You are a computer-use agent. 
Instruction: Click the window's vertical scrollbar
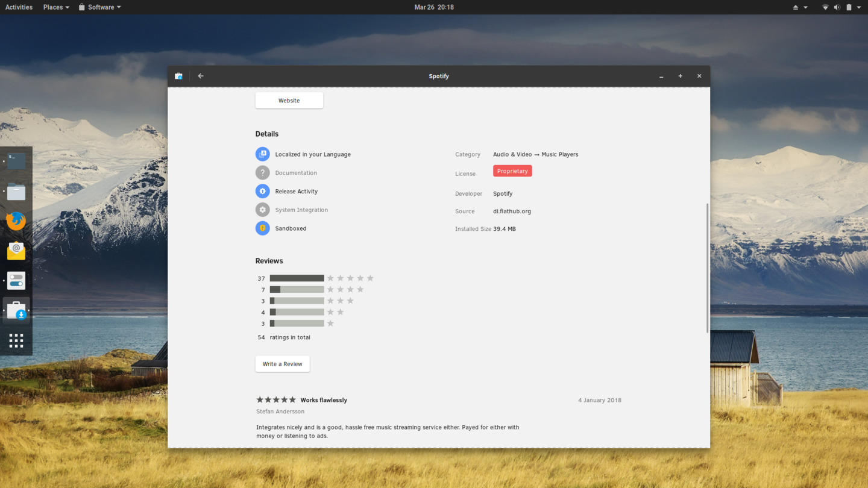point(707,268)
